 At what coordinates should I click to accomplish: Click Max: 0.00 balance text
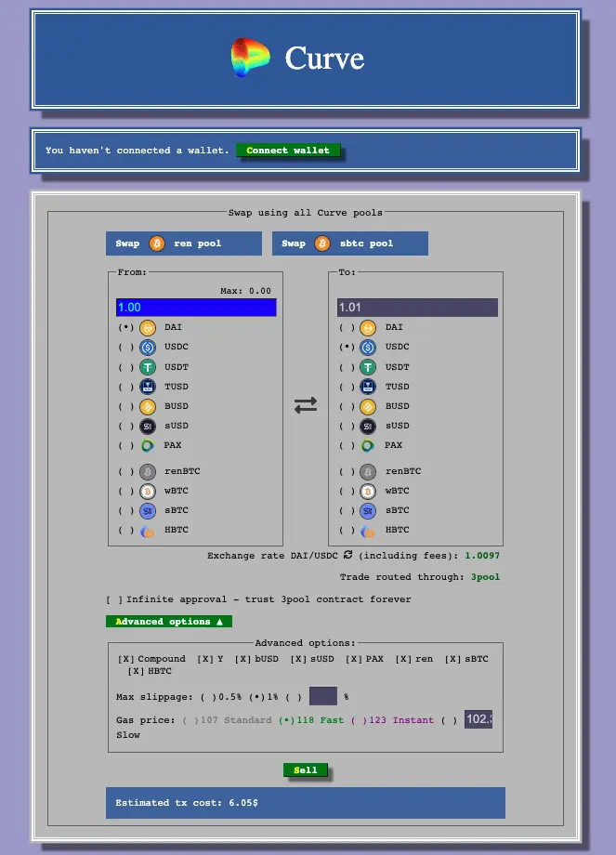pyautogui.click(x=245, y=291)
